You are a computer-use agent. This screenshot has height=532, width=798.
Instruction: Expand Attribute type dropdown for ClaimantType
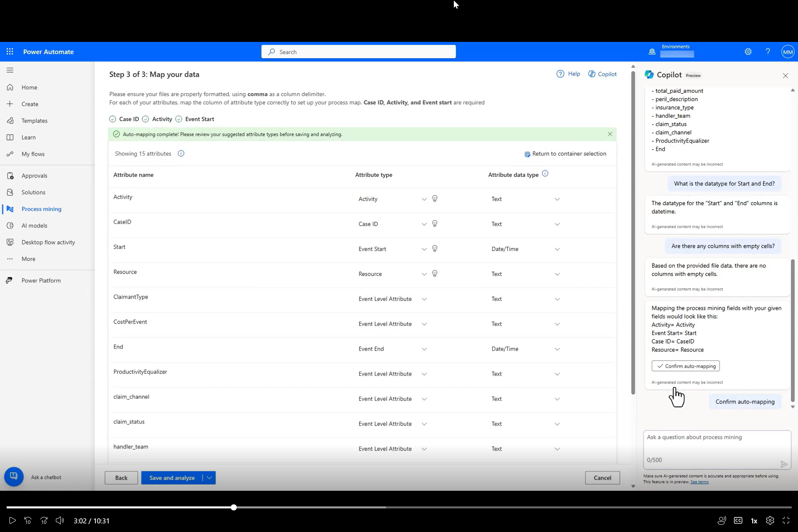[424, 299]
